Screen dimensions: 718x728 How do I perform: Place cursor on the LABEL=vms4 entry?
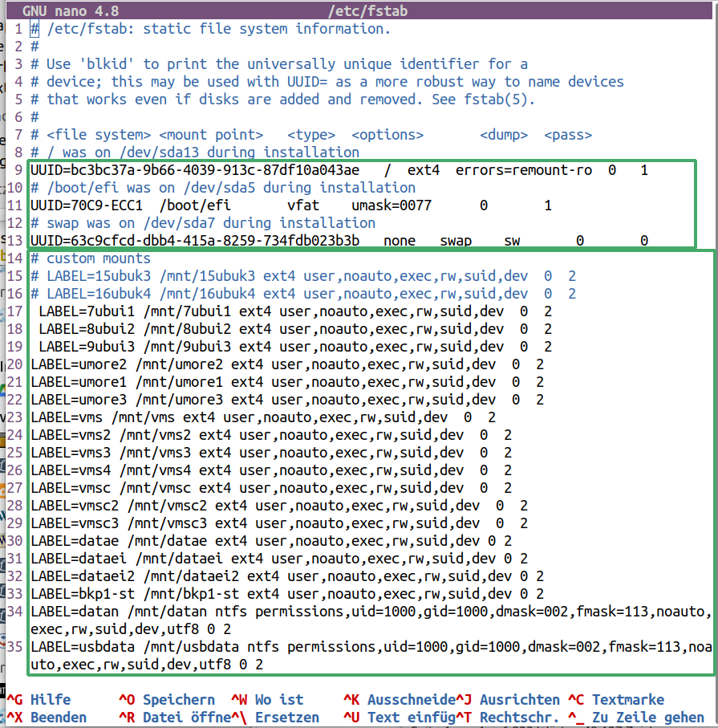[x=68, y=470]
